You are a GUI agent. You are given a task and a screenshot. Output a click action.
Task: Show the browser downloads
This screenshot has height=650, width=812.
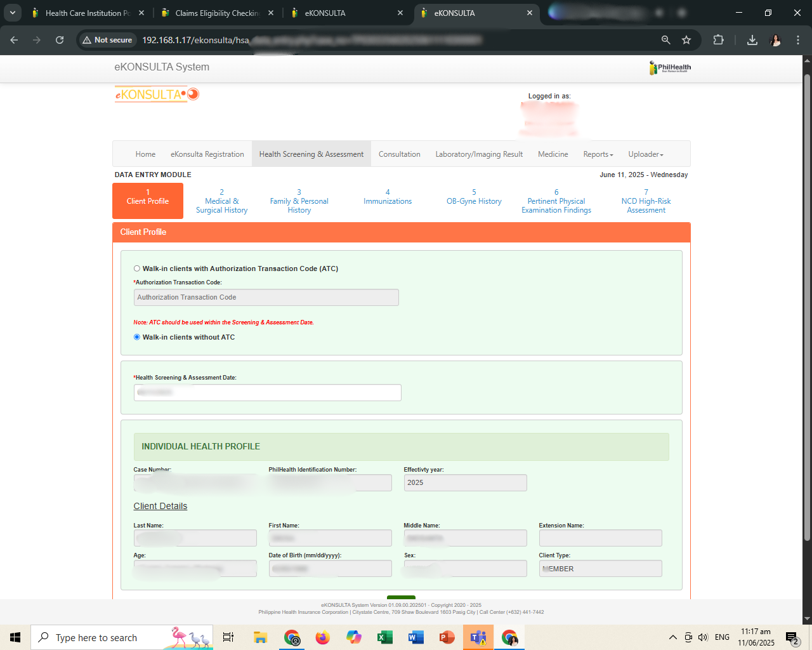pos(752,40)
